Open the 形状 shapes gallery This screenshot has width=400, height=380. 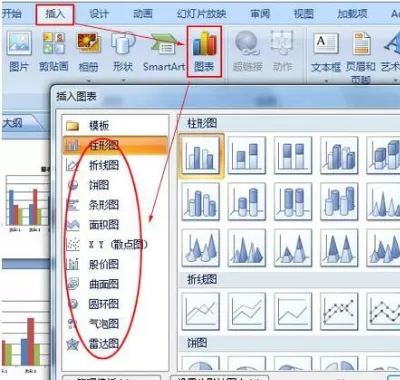123,52
